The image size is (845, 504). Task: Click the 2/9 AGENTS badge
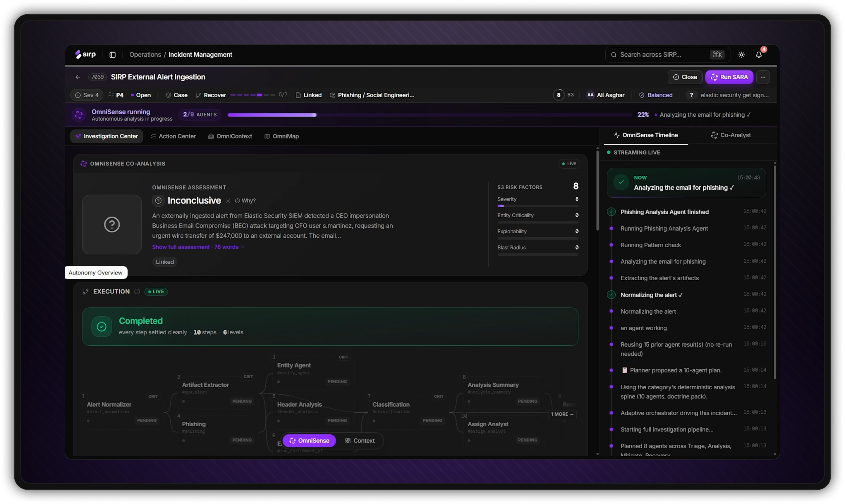click(x=200, y=115)
